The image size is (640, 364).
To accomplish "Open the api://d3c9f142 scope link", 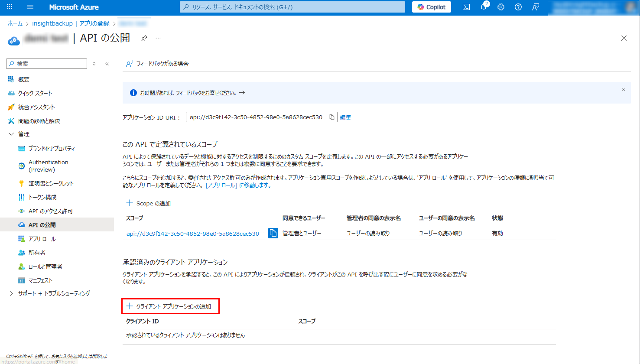I will point(195,234).
